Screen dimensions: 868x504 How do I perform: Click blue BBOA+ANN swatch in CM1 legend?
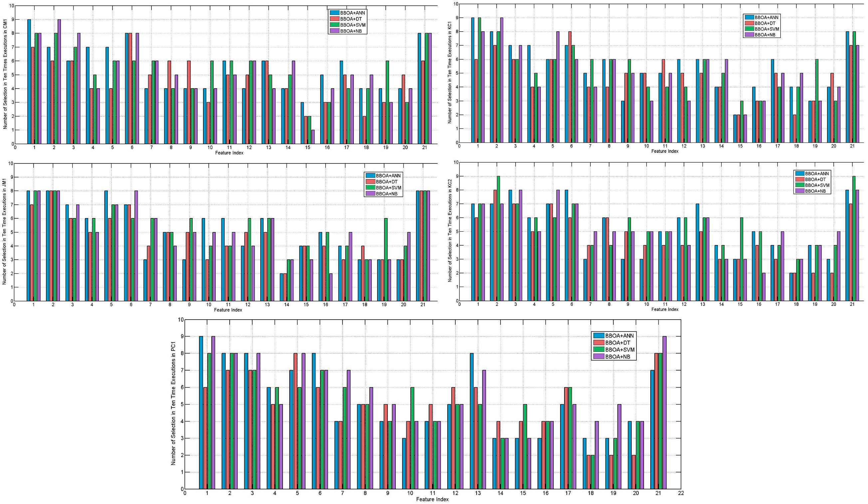point(334,13)
